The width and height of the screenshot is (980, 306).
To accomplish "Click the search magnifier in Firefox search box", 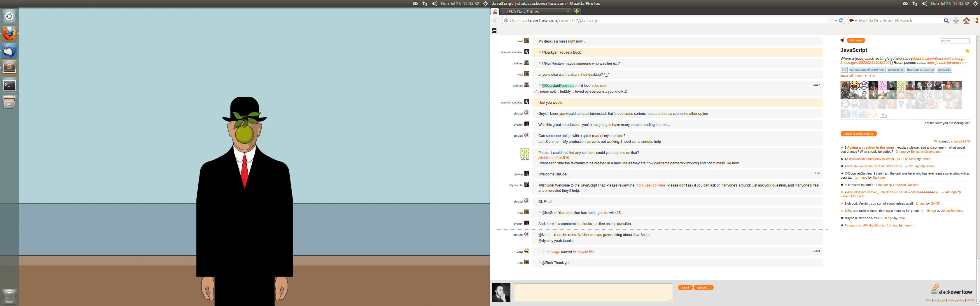I will pos(946,20).
